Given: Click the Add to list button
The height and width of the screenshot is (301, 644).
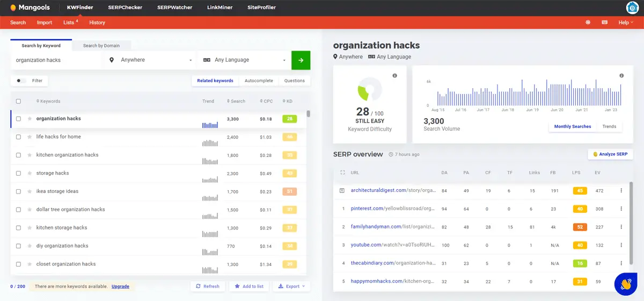Looking at the screenshot, I should (249, 286).
